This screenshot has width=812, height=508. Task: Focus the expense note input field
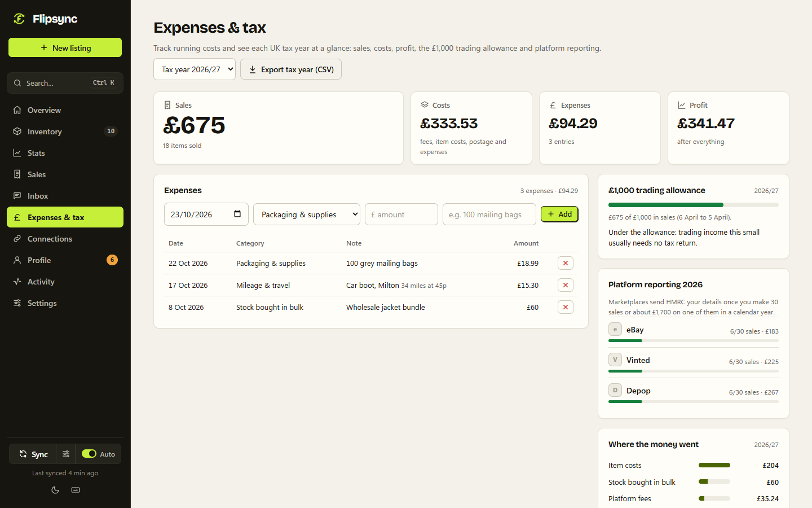coord(489,214)
